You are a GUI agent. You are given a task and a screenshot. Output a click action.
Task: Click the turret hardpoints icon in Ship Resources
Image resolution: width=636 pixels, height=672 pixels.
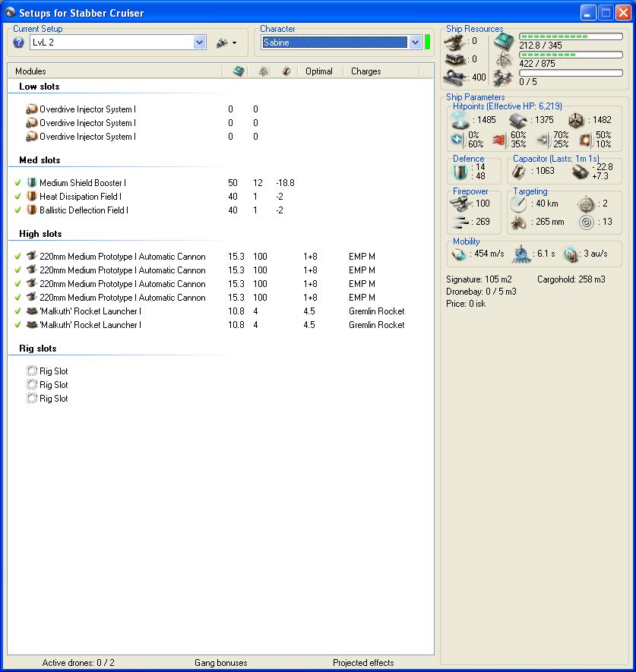click(x=454, y=43)
